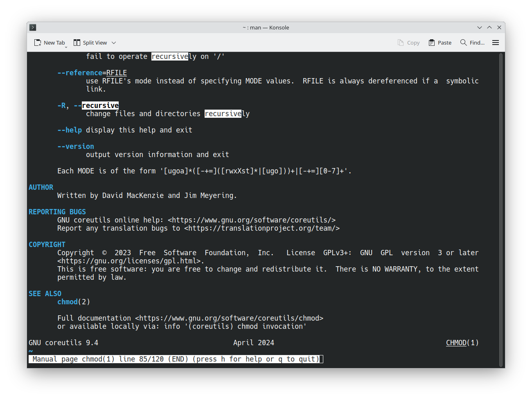Expand the Split View chevron menu
This screenshot has height=400, width=532.
point(114,43)
